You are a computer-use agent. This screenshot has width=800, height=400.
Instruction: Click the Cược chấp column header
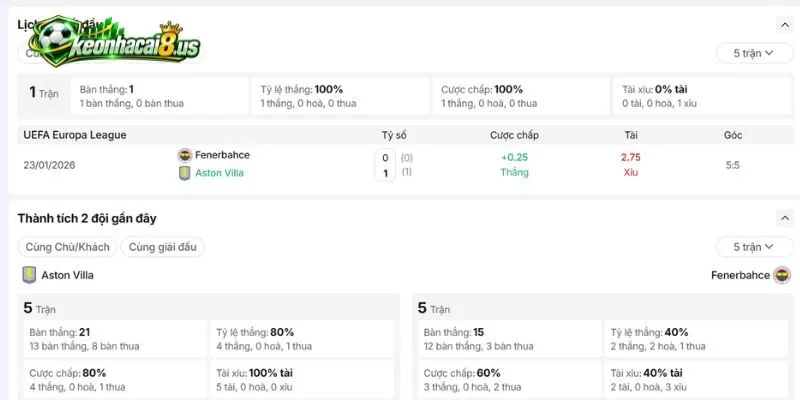click(514, 135)
